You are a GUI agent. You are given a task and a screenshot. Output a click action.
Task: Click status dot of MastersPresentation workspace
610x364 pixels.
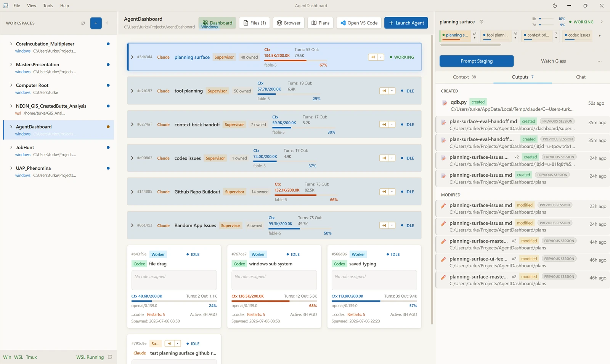coord(108,65)
